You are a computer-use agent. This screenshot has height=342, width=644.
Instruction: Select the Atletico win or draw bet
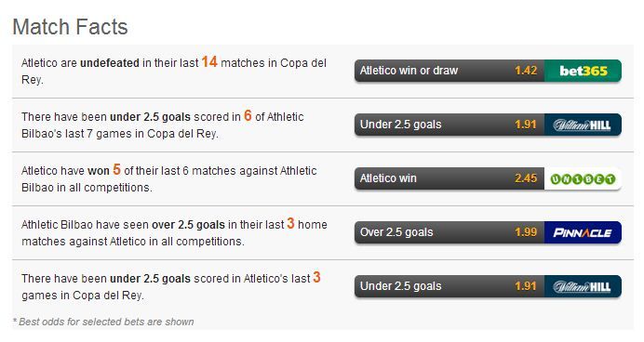449,71
